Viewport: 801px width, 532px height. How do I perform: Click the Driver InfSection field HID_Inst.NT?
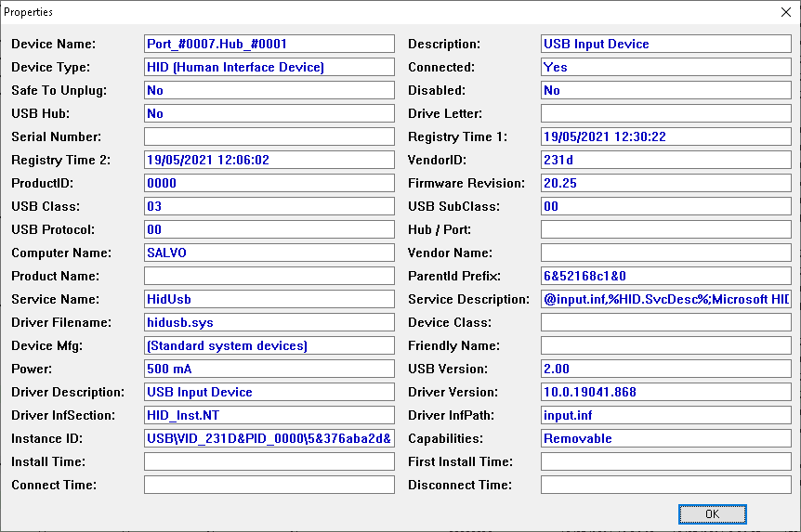[x=269, y=416]
